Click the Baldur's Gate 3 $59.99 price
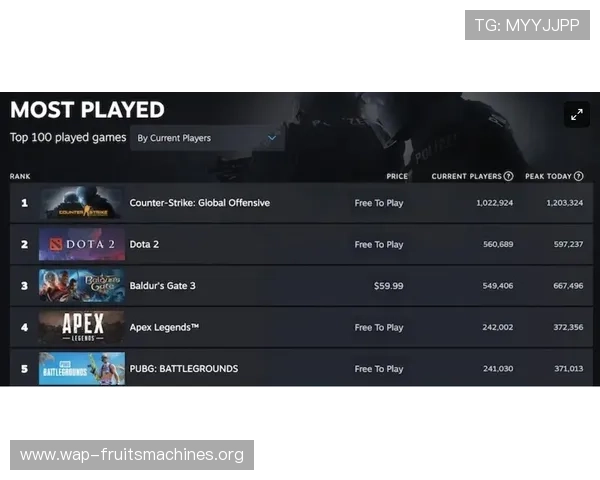This screenshot has width=600, height=480. [388, 286]
